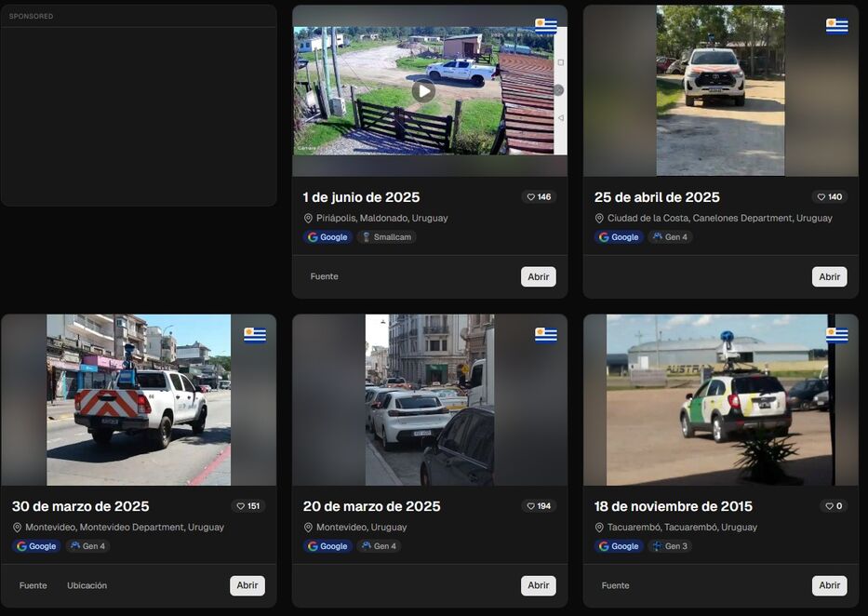The width and height of the screenshot is (868, 616).
Task: Select Gen 4 tag on 25 de abril card
Action: 671,237
